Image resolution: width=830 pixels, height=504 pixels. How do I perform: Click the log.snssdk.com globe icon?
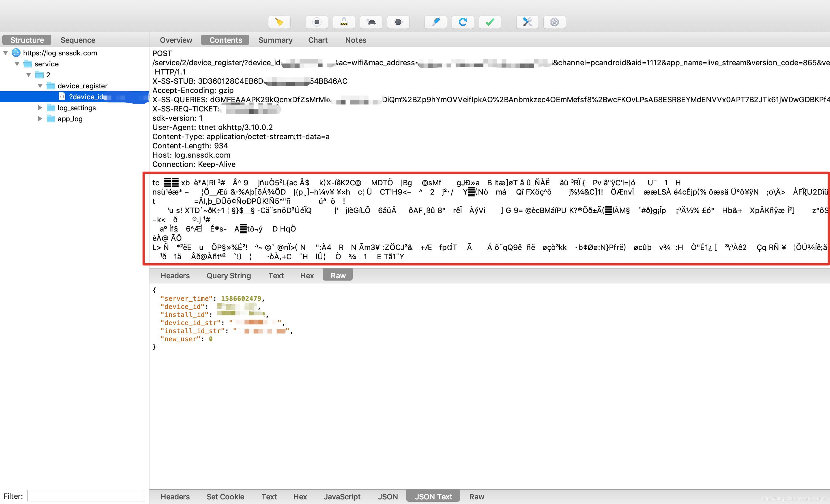coord(16,53)
